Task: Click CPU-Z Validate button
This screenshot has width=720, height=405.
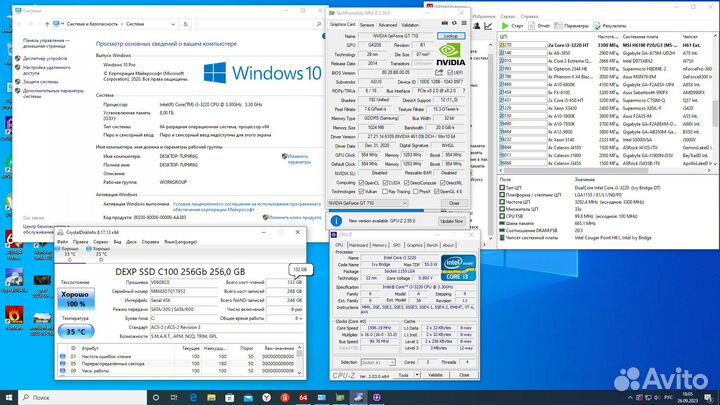Action: (435, 375)
